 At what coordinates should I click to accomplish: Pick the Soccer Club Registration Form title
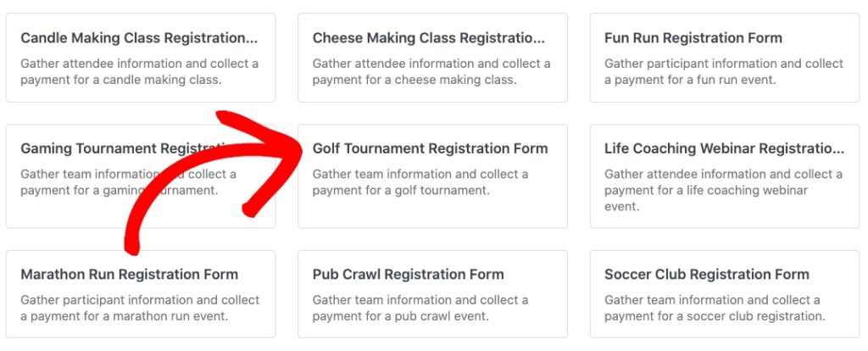[704, 275]
